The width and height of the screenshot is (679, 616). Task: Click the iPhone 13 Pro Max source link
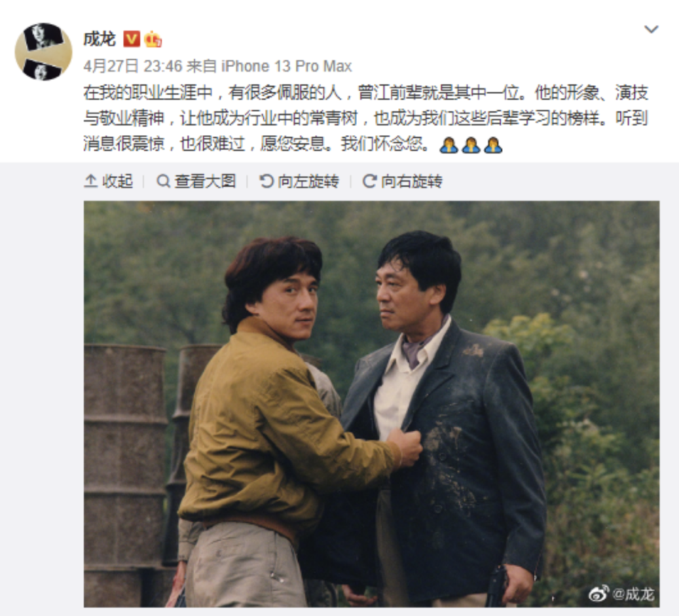click(287, 67)
